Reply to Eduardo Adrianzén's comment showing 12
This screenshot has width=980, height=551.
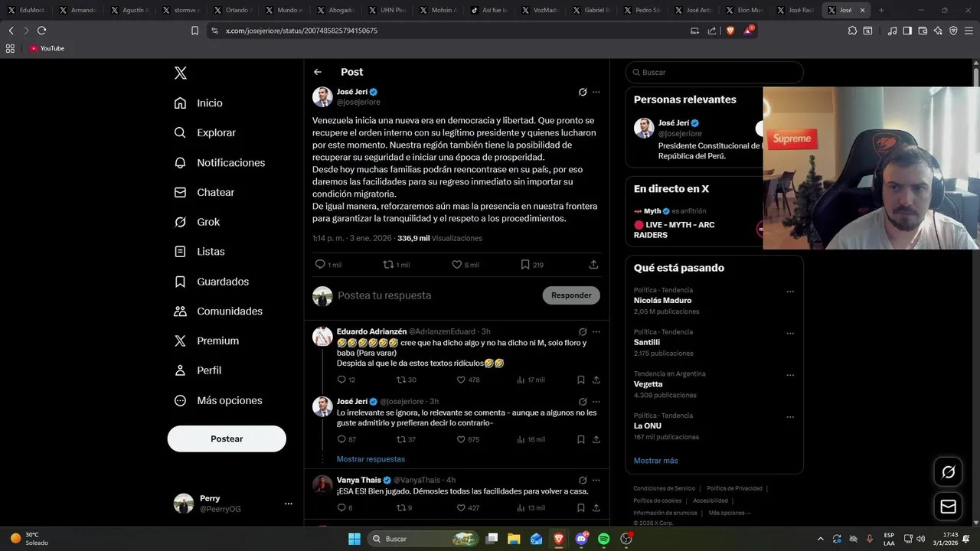point(341,380)
